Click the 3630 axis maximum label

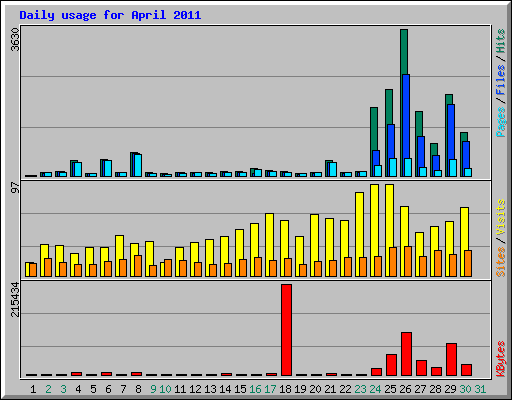[x=15, y=39]
